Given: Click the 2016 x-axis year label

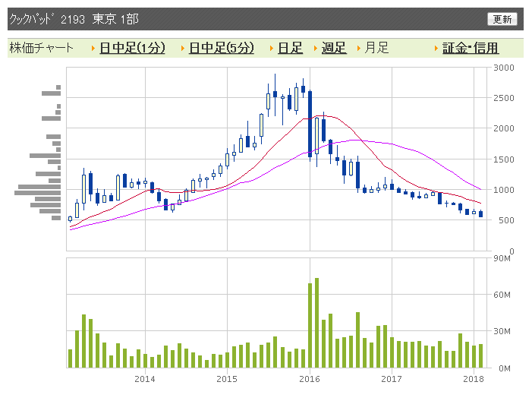Looking at the screenshot, I should 310,379.
